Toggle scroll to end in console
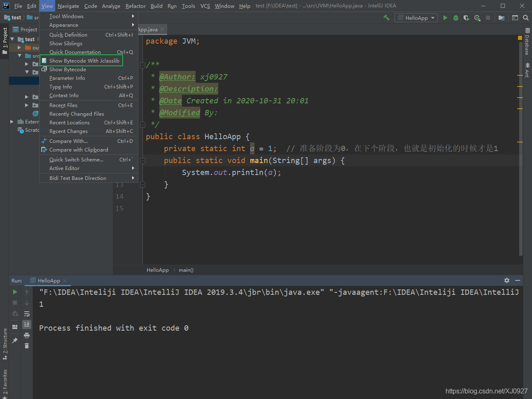The image size is (532, 399). click(x=27, y=324)
